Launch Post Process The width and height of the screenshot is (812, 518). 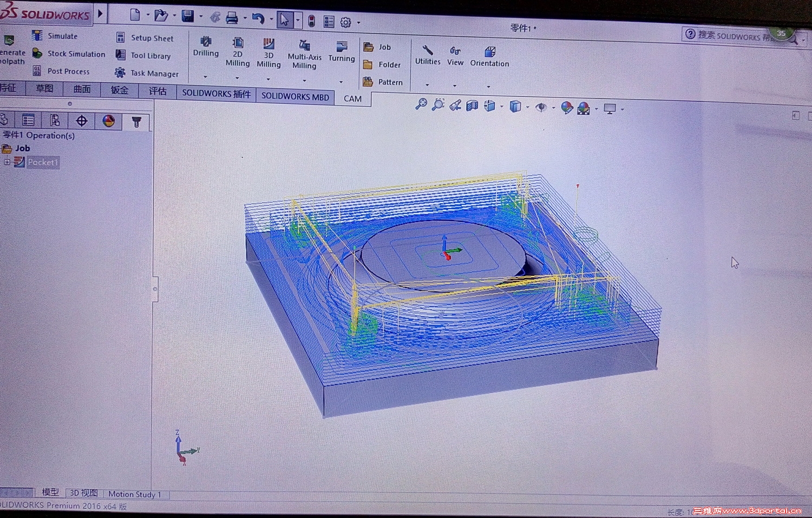pos(61,71)
